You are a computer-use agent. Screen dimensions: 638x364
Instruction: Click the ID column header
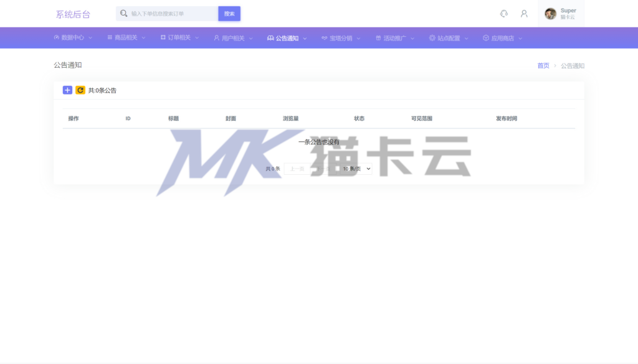(128, 118)
